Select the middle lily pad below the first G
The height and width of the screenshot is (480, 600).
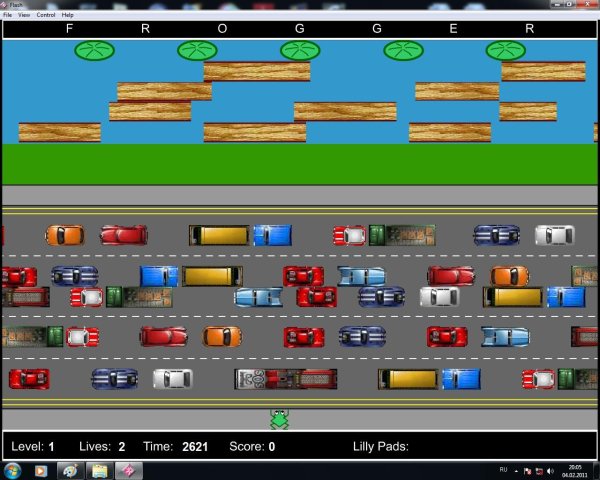click(300, 51)
